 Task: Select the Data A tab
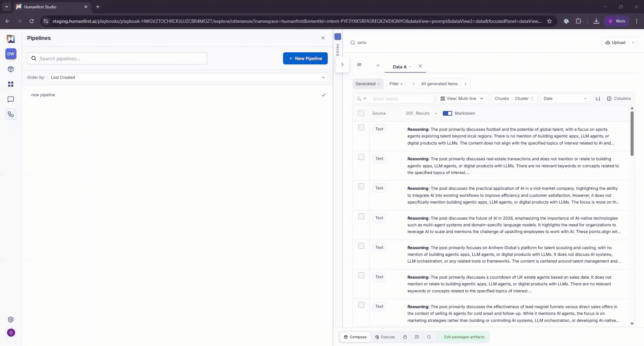(399, 67)
